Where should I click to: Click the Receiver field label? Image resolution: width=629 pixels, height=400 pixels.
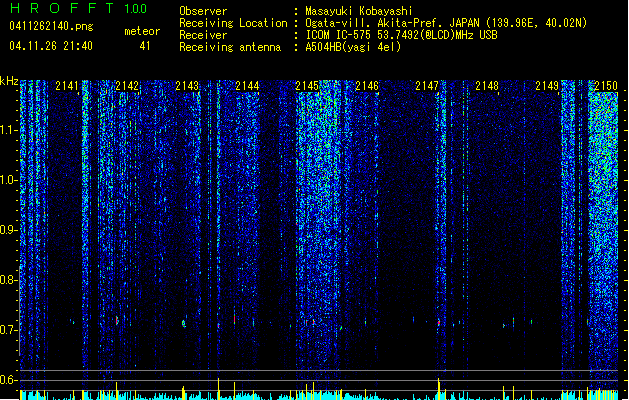203,35
